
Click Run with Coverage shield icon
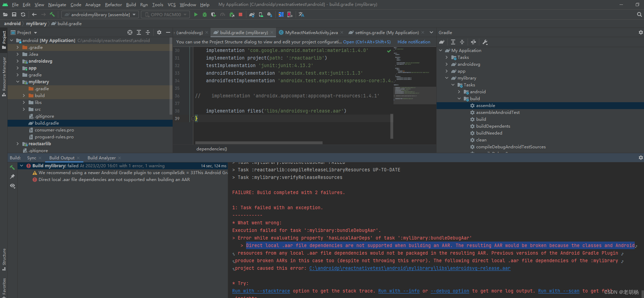(x=214, y=14)
